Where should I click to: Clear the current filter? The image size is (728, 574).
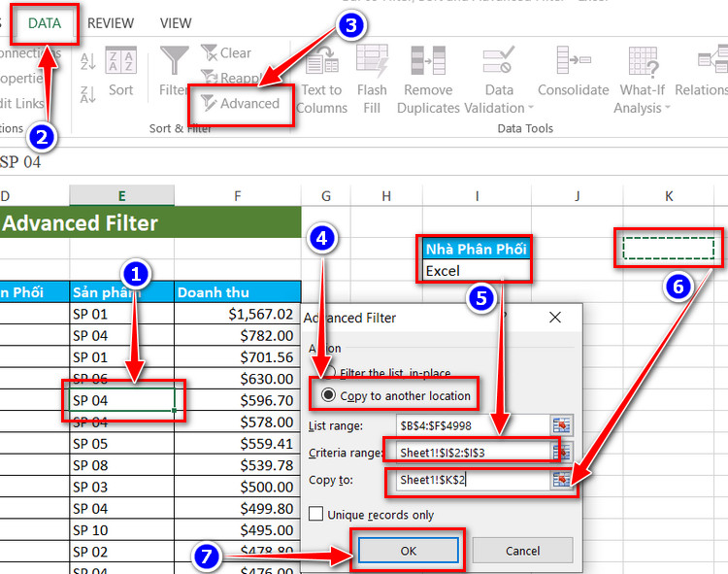point(226,53)
